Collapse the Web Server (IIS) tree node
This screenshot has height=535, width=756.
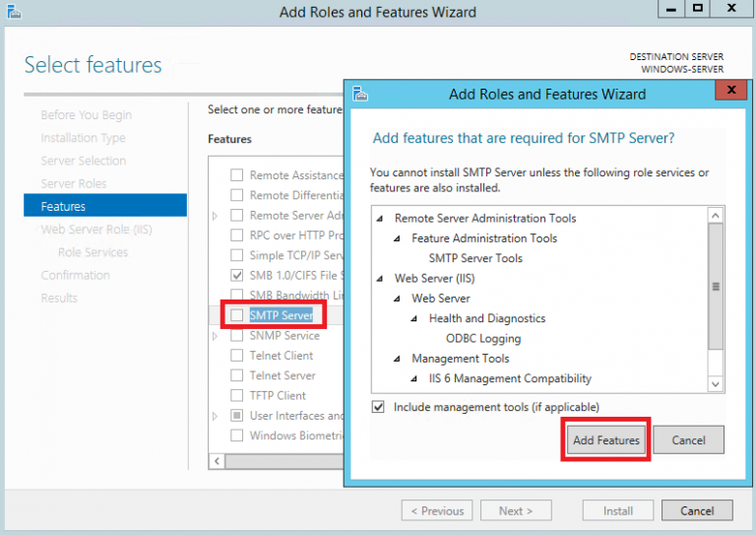pyautogui.click(x=380, y=279)
